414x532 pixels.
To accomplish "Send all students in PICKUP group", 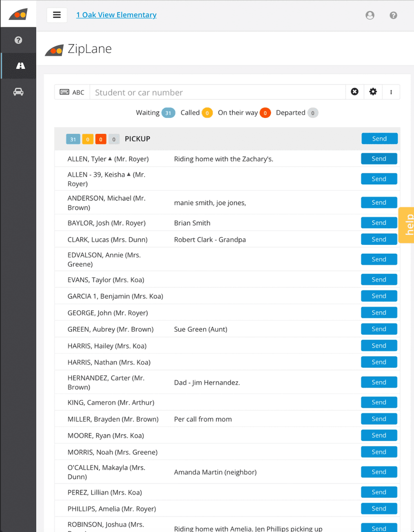I will coord(379,139).
